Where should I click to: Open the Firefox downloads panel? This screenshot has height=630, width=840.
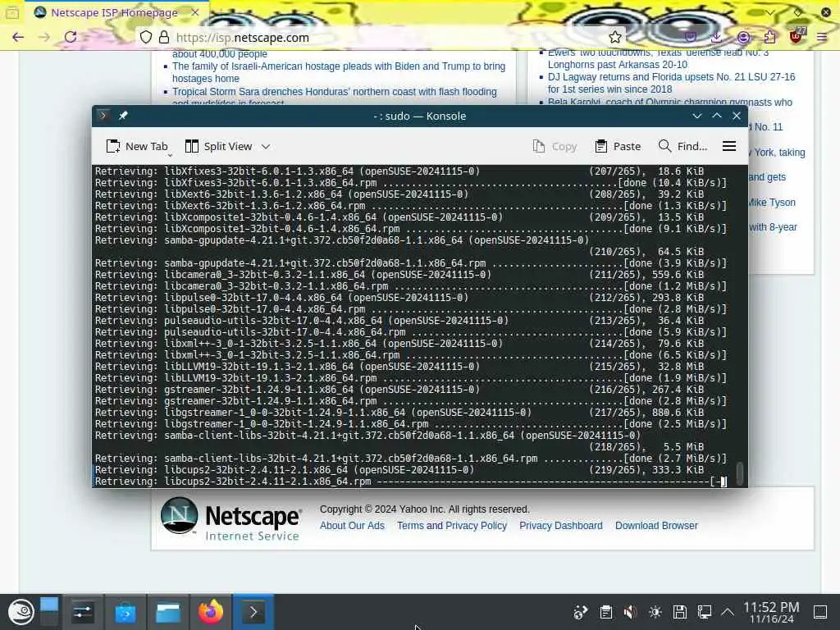point(716,38)
